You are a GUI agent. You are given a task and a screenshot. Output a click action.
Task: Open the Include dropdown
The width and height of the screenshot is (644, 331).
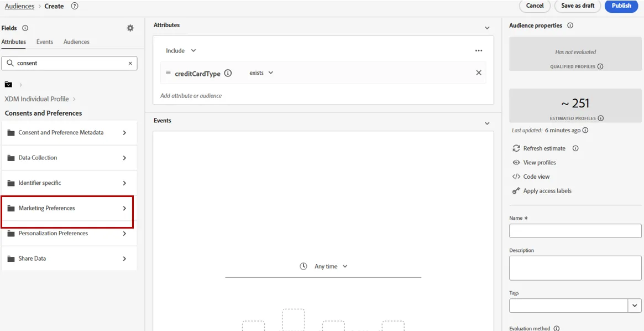pyautogui.click(x=181, y=50)
